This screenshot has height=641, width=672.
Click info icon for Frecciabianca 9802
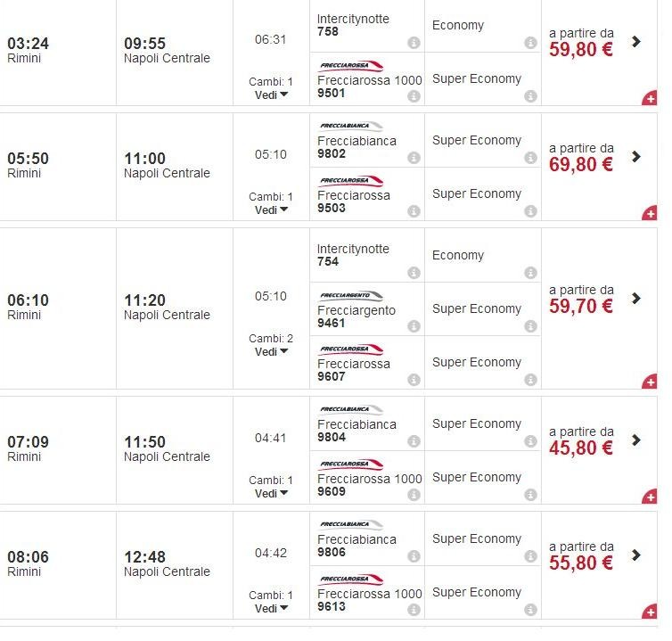pos(414,158)
